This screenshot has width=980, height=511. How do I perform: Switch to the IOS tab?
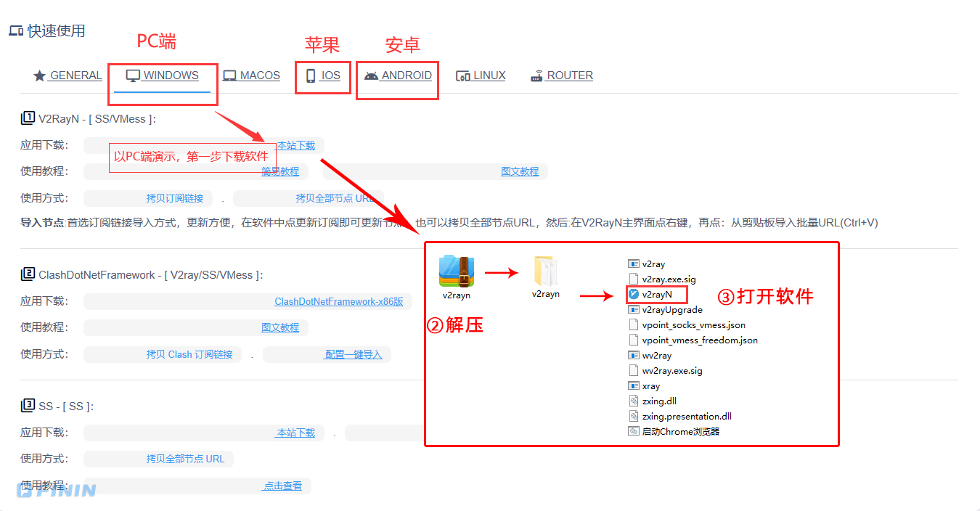pyautogui.click(x=323, y=75)
